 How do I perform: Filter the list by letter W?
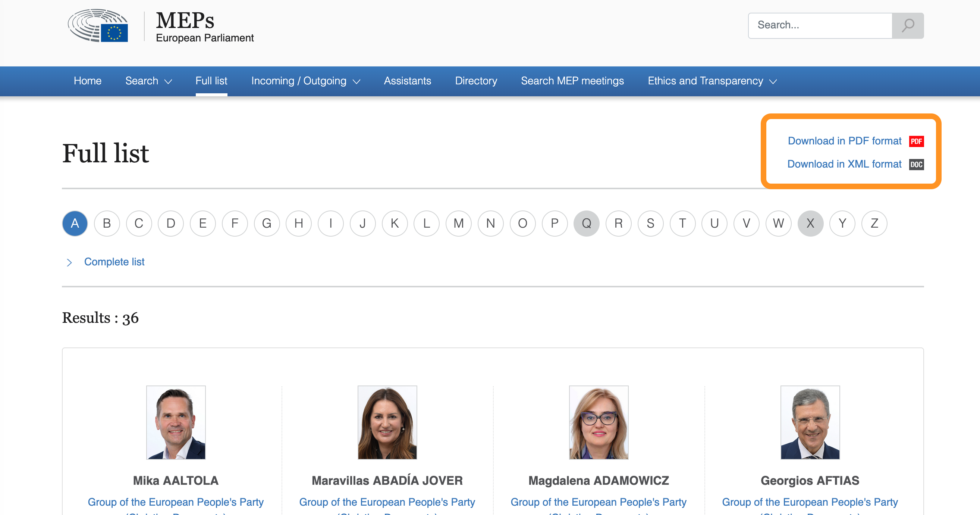[778, 224]
